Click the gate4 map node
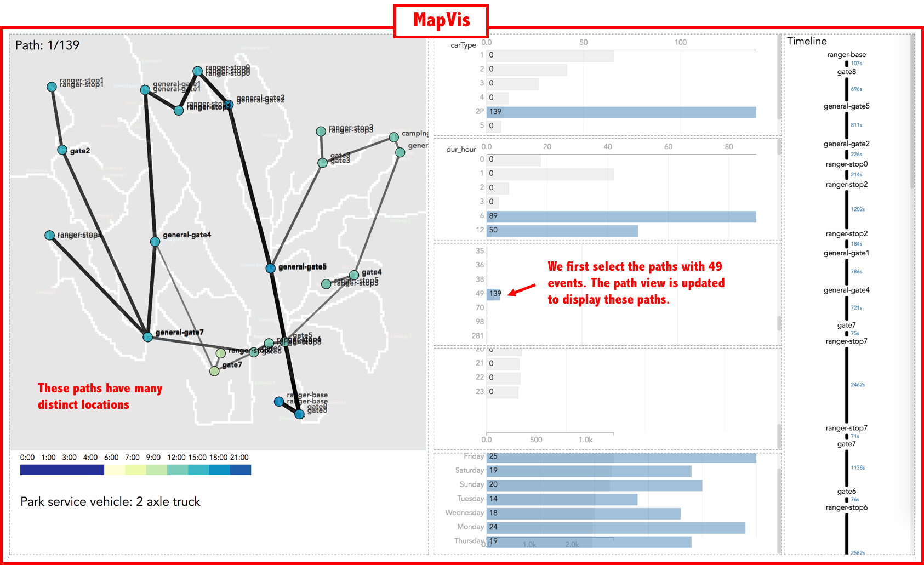Image resolution: width=924 pixels, height=565 pixels. [x=354, y=275]
